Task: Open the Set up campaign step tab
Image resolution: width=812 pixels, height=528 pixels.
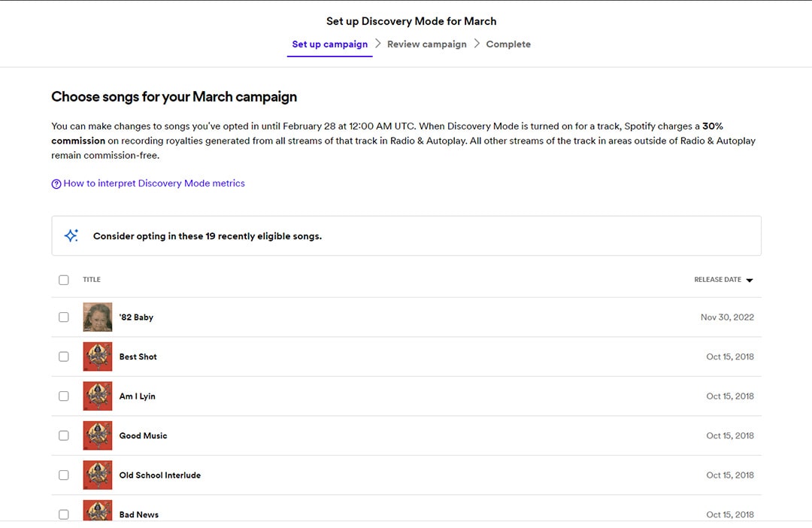Action: pos(330,44)
